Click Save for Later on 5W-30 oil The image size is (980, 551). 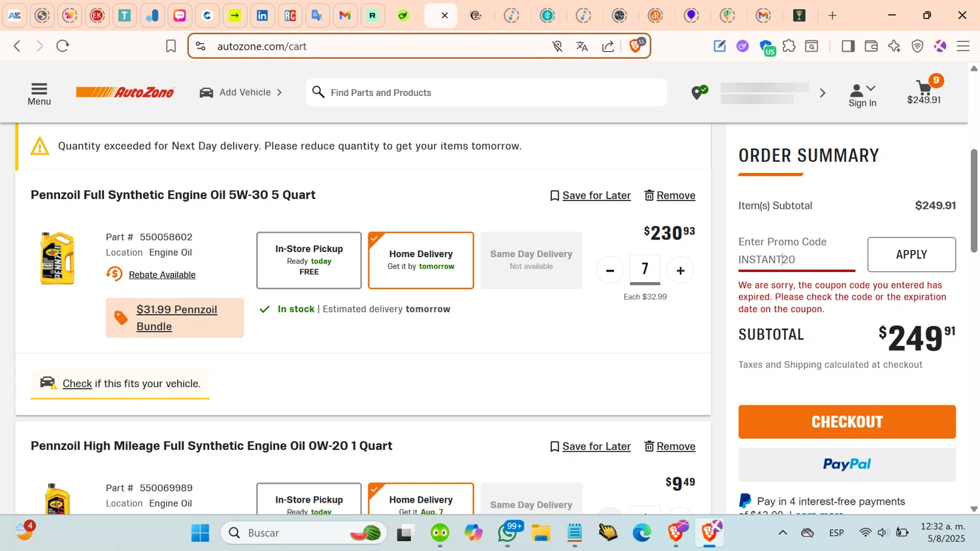[x=590, y=195]
